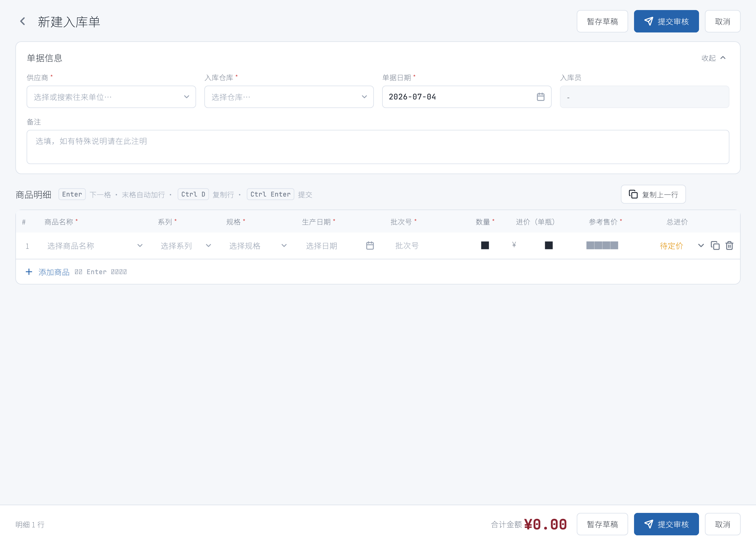Click the back arrow beside 新建入库单
Screen dimensions: 756x543
[23, 21]
